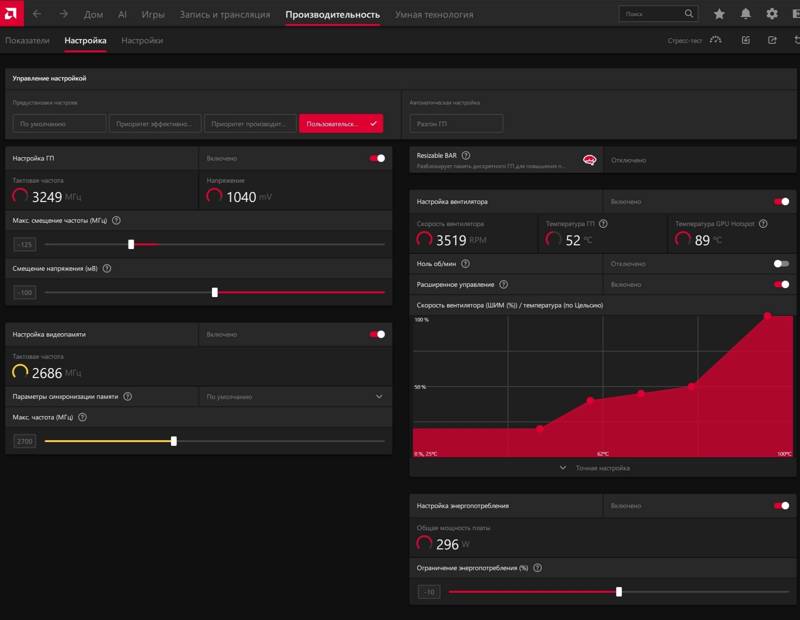Open Параметры синхронизации памяти dropdown
Screen dimensions: 800x620
(x=295, y=396)
